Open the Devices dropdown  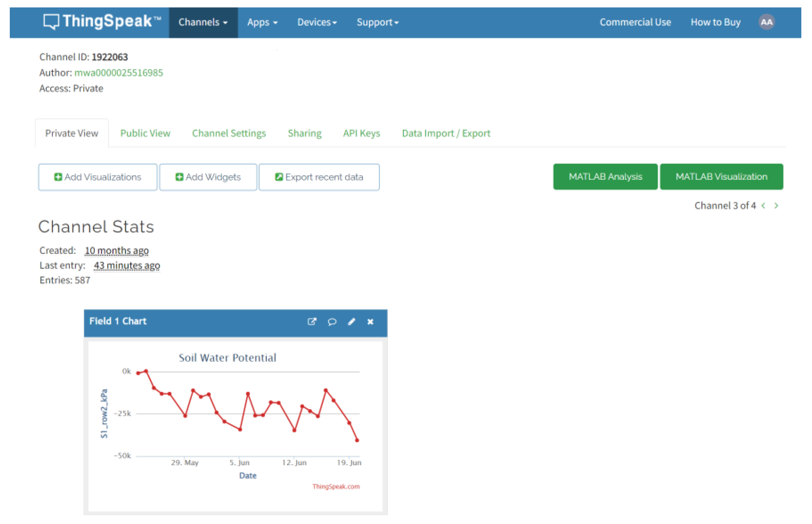point(317,23)
